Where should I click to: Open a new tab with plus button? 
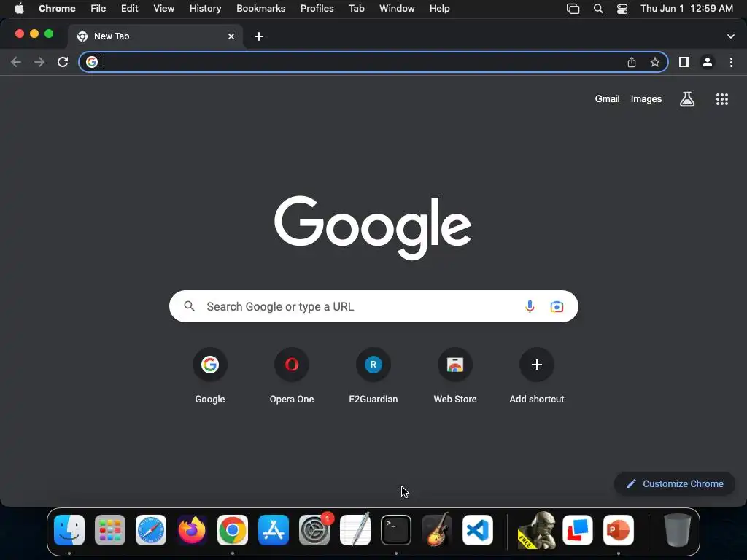[x=259, y=36]
